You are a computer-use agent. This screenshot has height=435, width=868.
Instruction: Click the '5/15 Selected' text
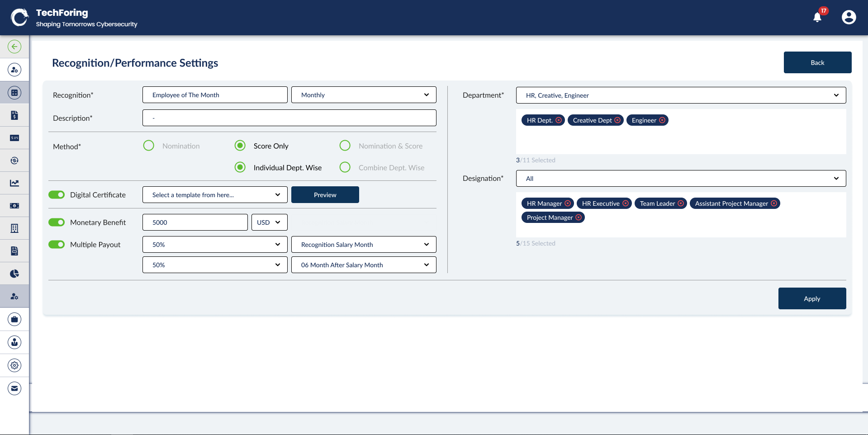pyautogui.click(x=536, y=243)
